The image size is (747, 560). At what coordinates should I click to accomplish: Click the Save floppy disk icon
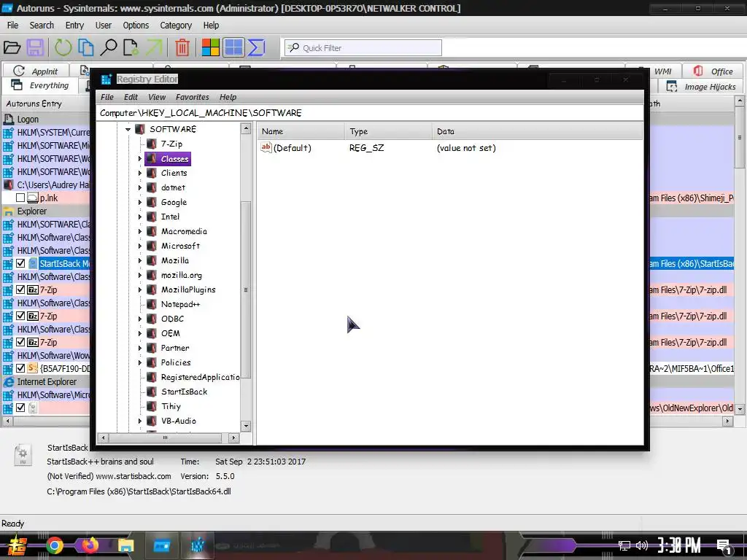35,47
